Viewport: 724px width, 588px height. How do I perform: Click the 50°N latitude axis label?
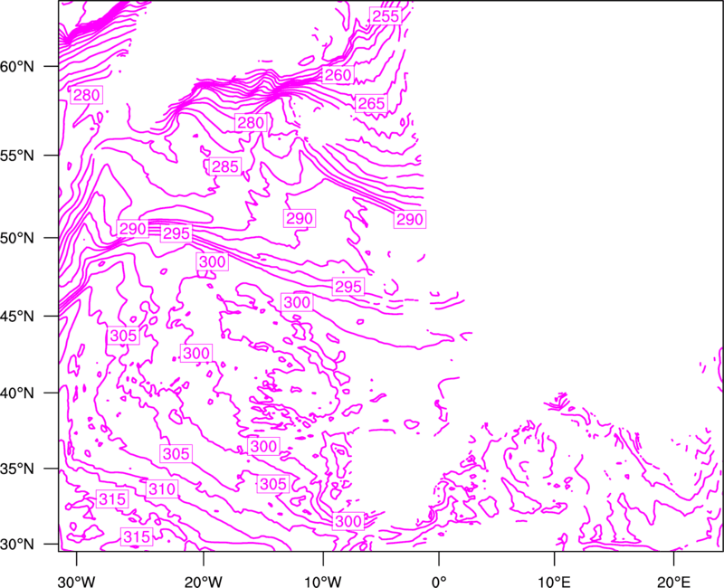[17, 238]
